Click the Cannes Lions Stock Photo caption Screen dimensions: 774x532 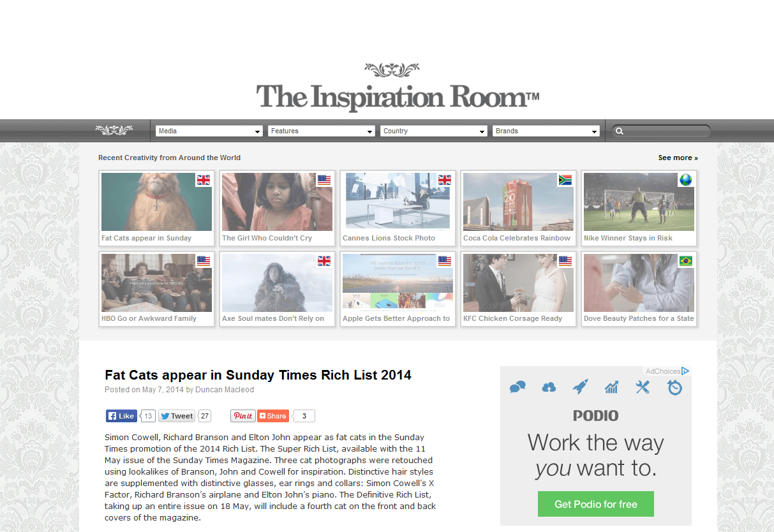(x=389, y=238)
